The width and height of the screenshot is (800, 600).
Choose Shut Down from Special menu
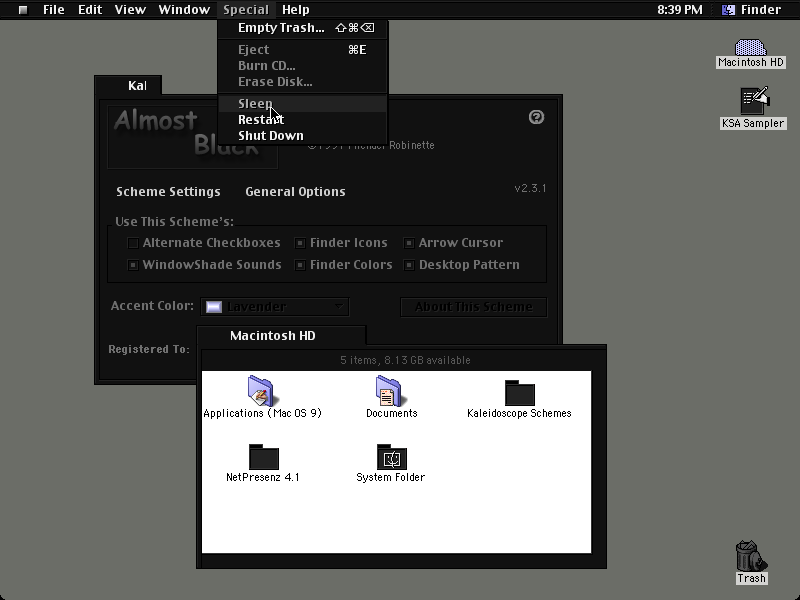pyautogui.click(x=303, y=136)
